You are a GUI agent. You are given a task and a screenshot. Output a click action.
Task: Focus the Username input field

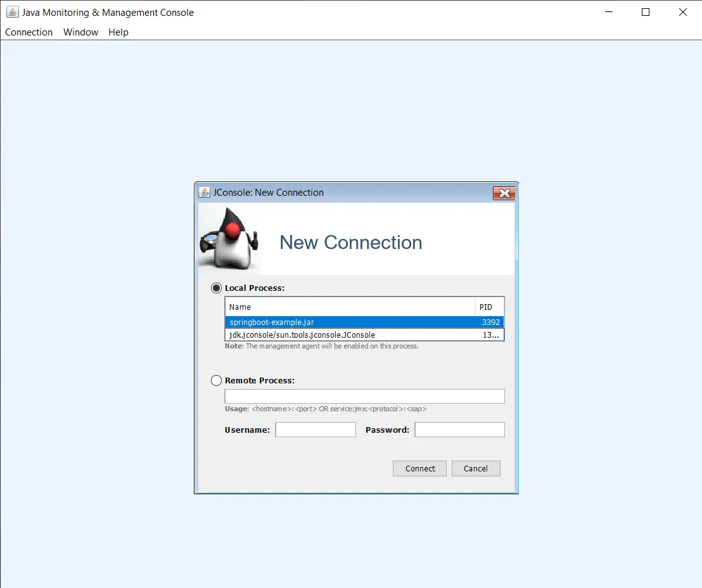(316, 430)
